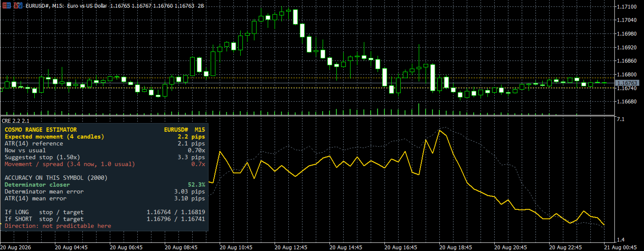Click the 0.70x now vs usual value
Screen dimensions: 644x251
197,150
